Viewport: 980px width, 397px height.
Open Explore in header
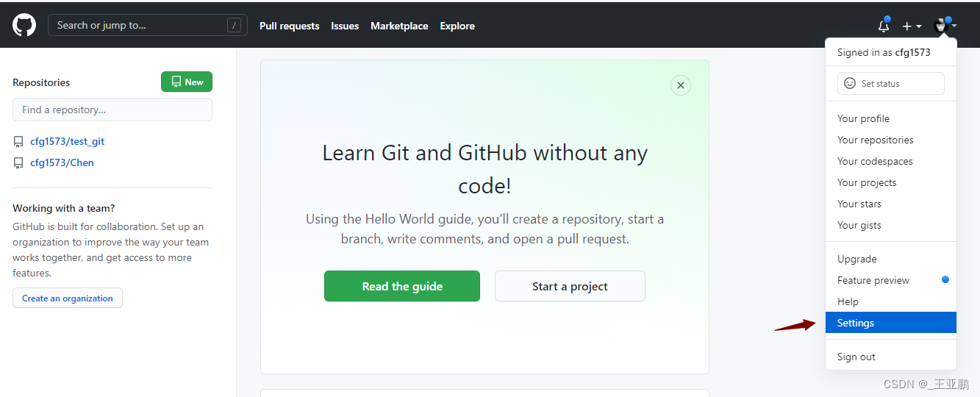tap(457, 26)
